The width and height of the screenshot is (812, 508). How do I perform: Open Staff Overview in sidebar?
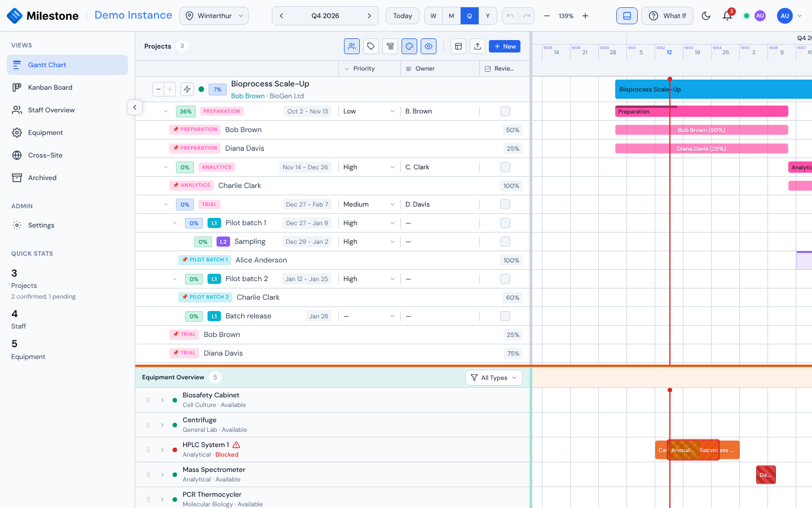click(67, 110)
